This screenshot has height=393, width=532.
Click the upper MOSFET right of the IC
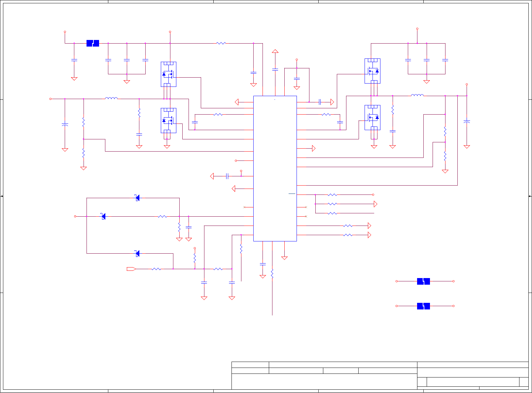coord(372,71)
